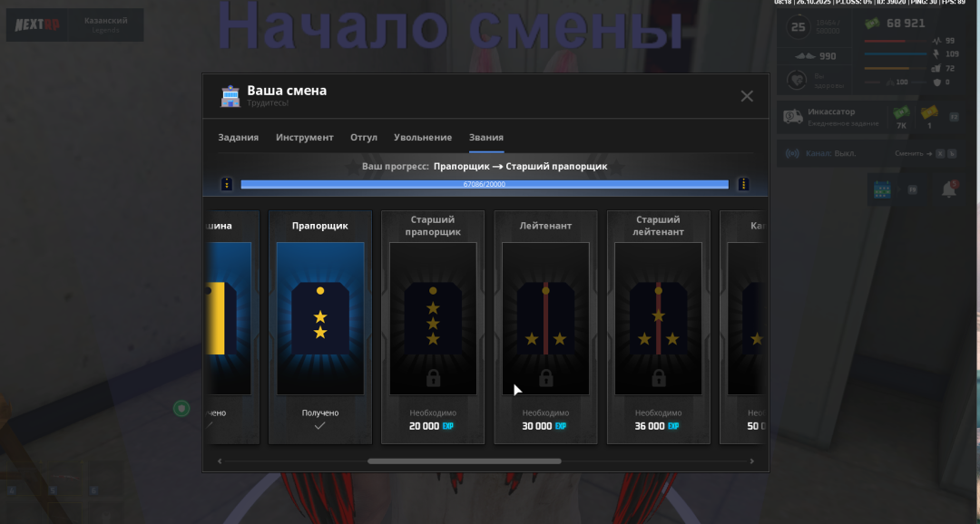Click the horizontal scrollbar thumb under ranks
The image size is (980, 524).
point(464,461)
